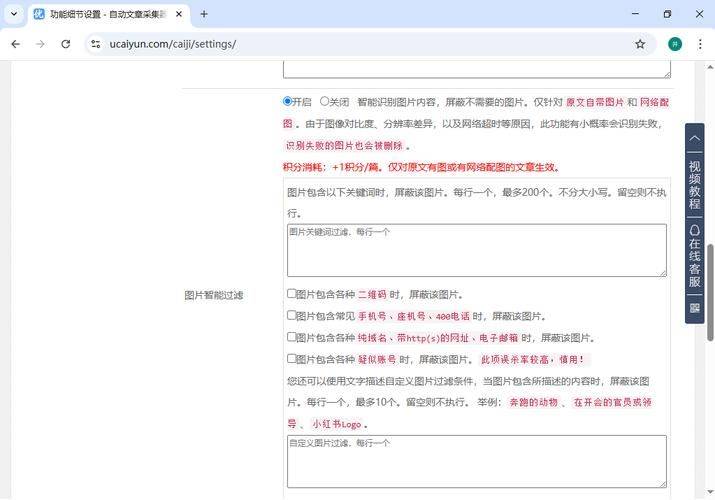Check the 纯域名、网址、电子邮箱 filter checkbox

291,337
